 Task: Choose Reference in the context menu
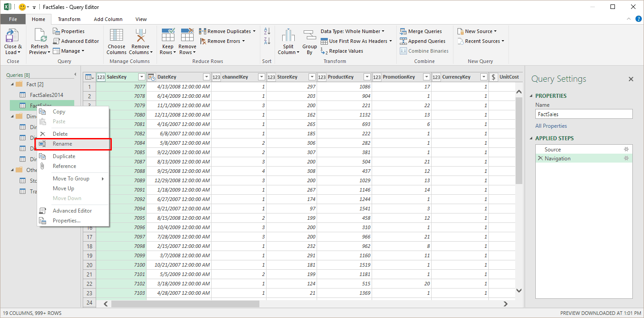73,166
